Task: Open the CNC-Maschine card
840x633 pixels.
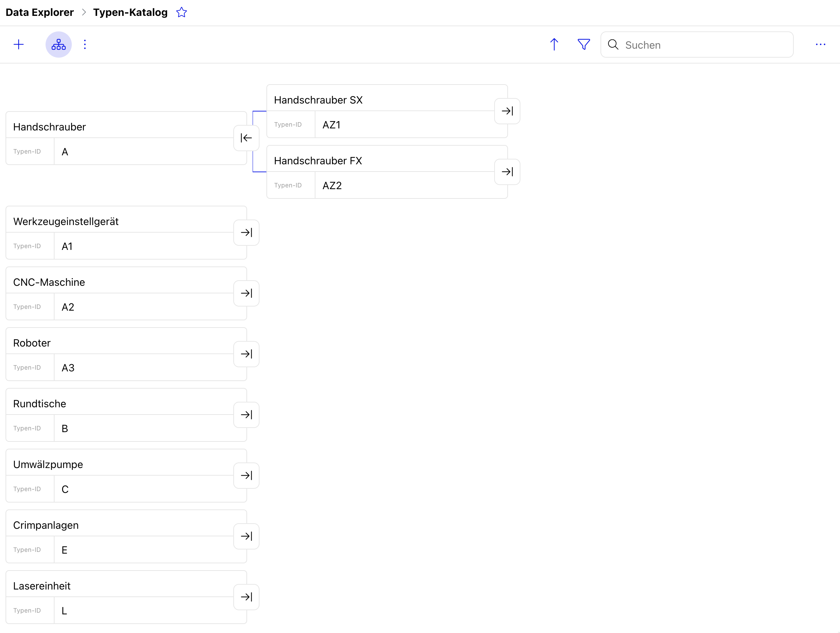Action: [126, 293]
